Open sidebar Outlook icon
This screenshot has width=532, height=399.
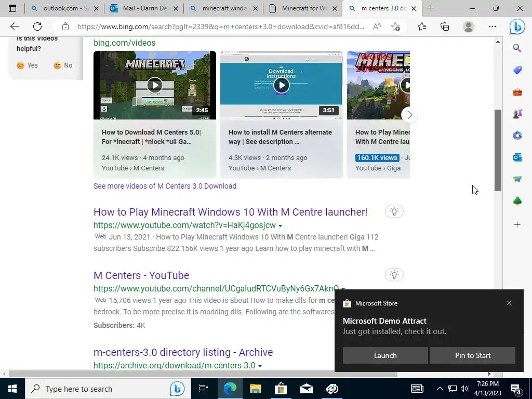[x=517, y=157]
